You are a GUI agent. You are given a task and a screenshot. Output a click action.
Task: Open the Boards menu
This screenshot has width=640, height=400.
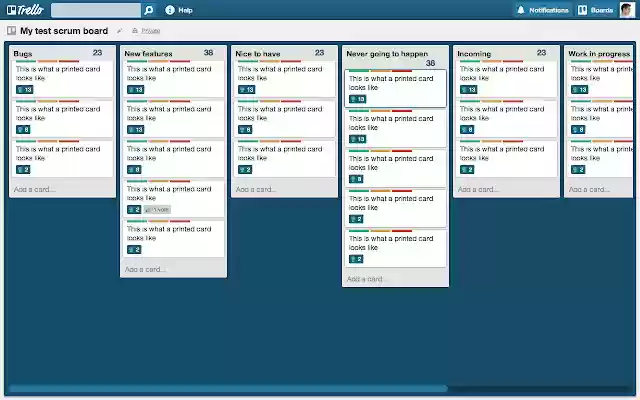click(596, 10)
